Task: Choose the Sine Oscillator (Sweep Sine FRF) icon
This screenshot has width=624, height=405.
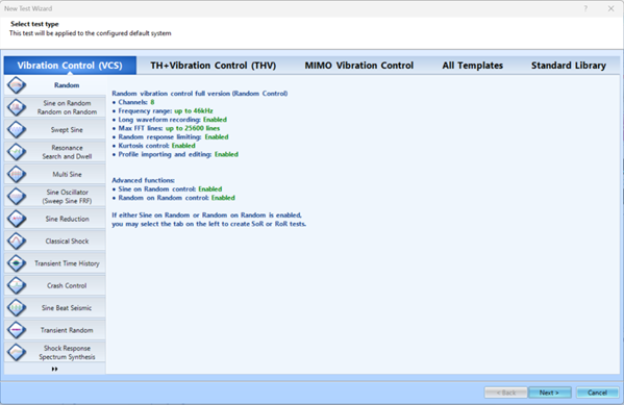Action: coord(16,197)
